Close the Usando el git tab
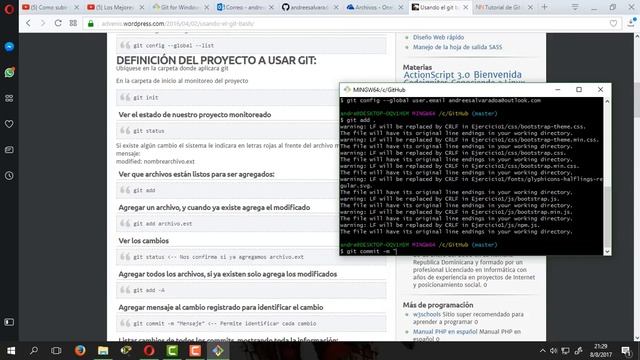This screenshot has width=640, height=360. 465,7
